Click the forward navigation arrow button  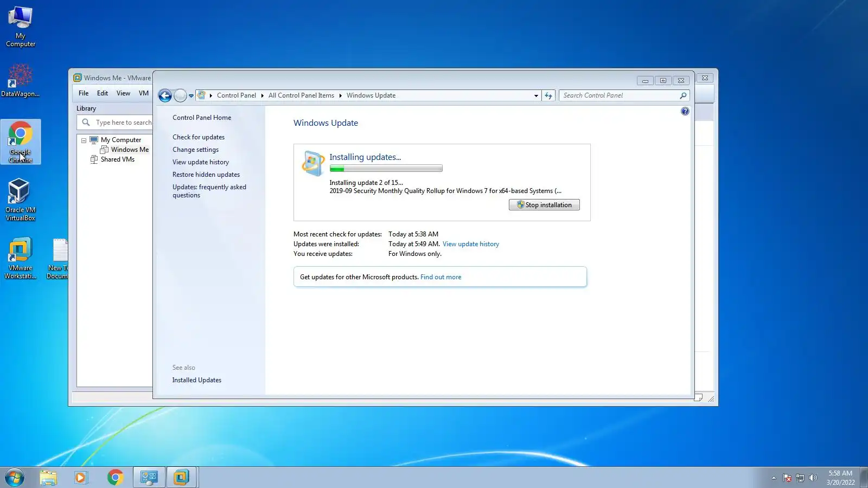point(181,96)
